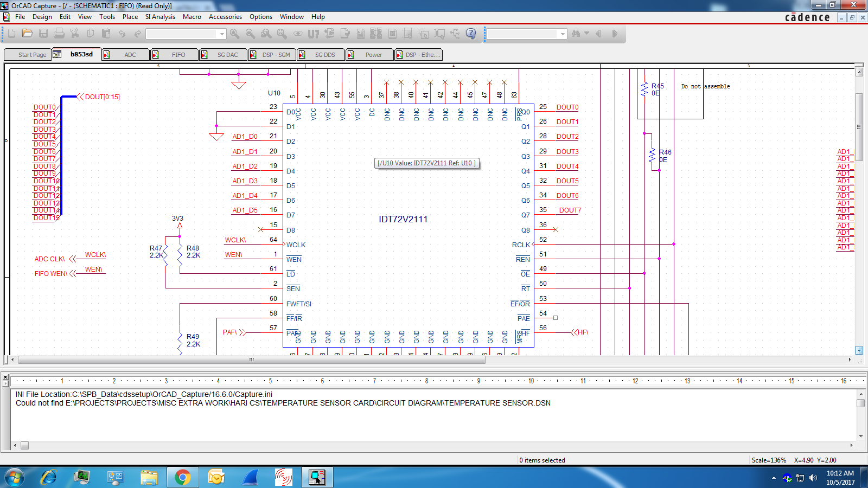The width and height of the screenshot is (868, 488).
Task: Run the Design Rules Check icon
Action: [x=345, y=34]
